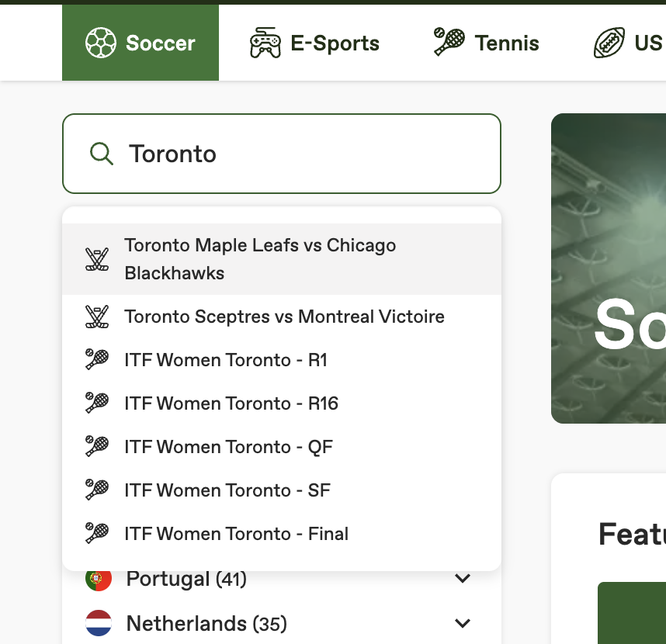The image size is (666, 644).
Task: Select Toronto Maple Leafs vs Chicago Blackhawks
Action: (x=260, y=259)
